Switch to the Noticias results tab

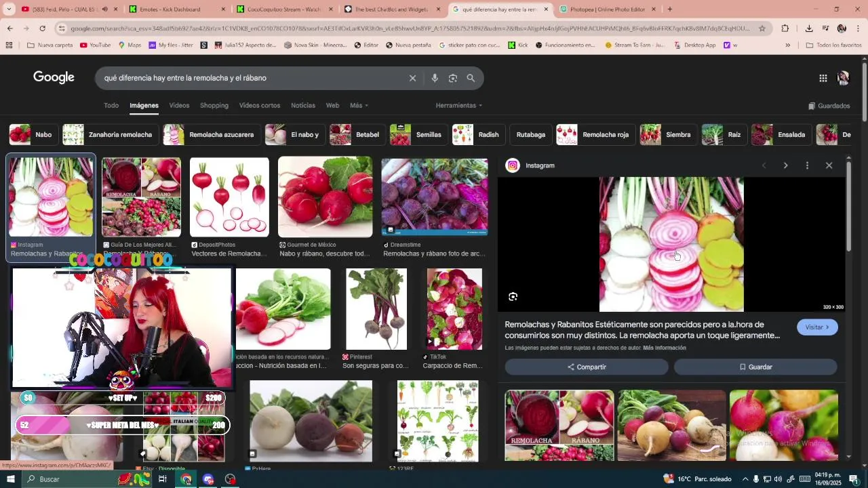coord(303,106)
